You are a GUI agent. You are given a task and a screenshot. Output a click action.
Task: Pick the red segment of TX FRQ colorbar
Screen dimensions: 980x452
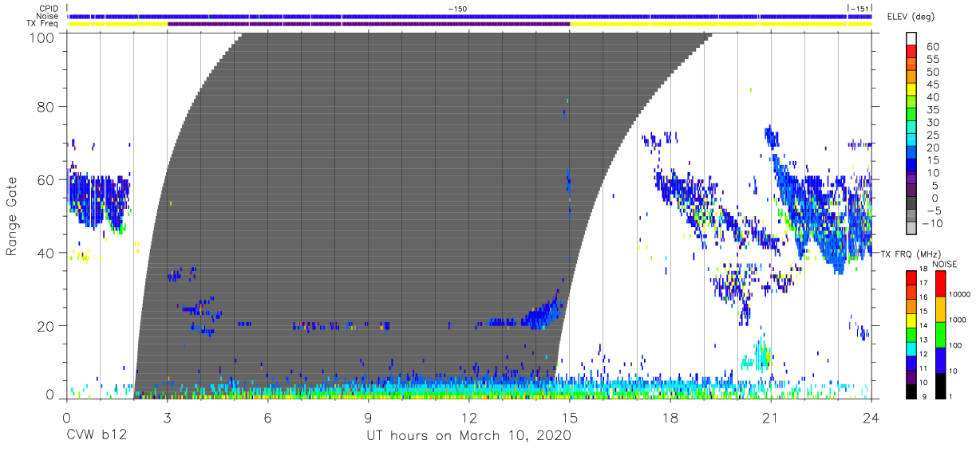[912, 277]
